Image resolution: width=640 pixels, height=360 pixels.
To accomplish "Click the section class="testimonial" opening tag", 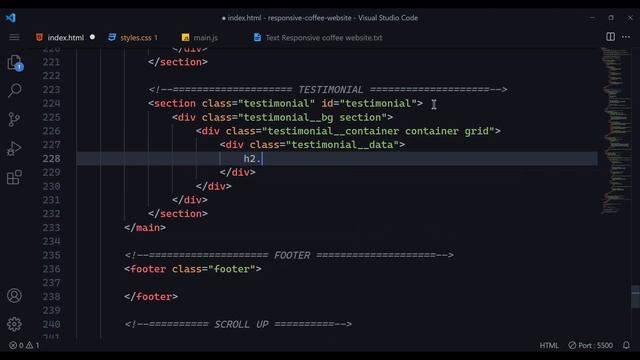I will point(286,103).
